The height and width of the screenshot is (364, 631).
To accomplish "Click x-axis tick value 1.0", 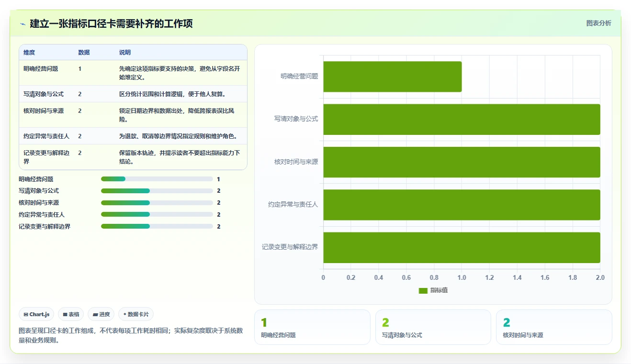I will tap(462, 278).
